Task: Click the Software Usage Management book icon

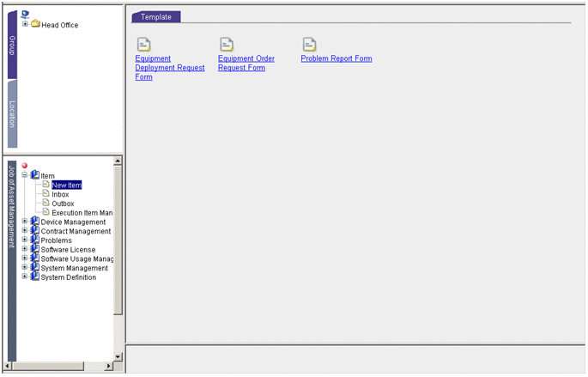Action: (35, 258)
